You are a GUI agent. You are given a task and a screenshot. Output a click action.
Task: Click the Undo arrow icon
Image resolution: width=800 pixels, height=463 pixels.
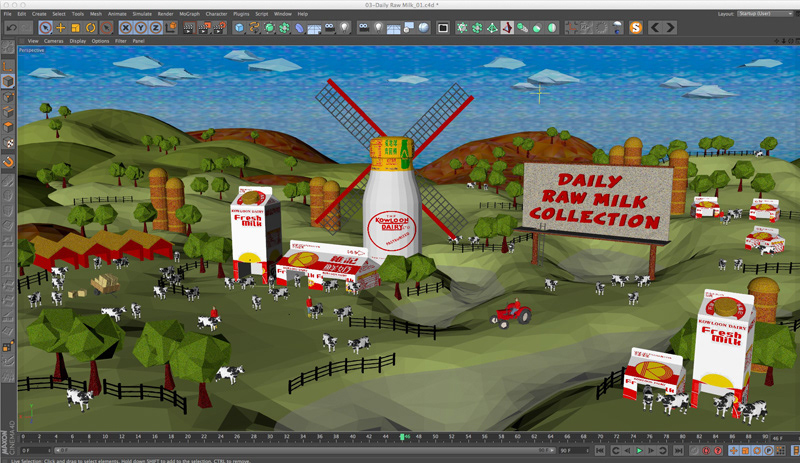tap(12, 28)
